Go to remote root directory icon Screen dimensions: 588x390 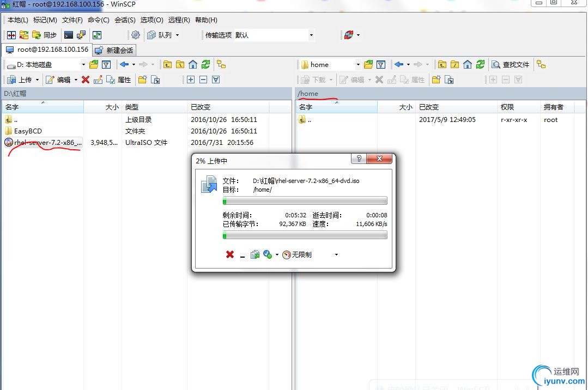click(455, 64)
